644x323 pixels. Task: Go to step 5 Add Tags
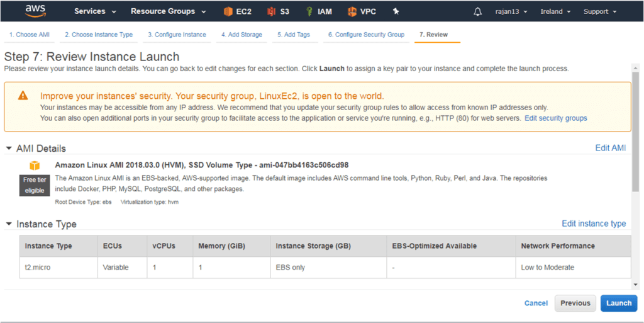point(294,35)
